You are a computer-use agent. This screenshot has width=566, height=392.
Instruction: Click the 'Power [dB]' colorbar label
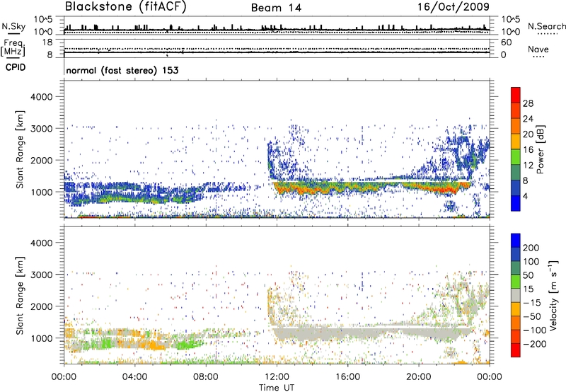541,149
